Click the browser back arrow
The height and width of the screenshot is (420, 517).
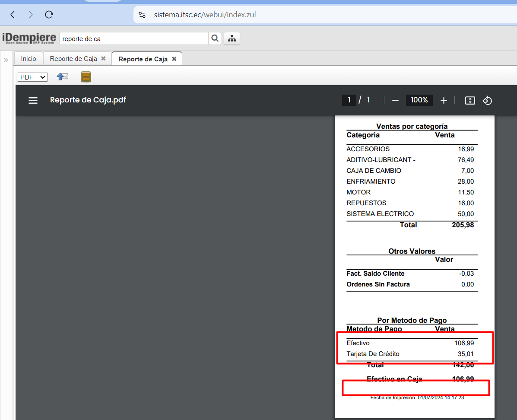pos(13,15)
